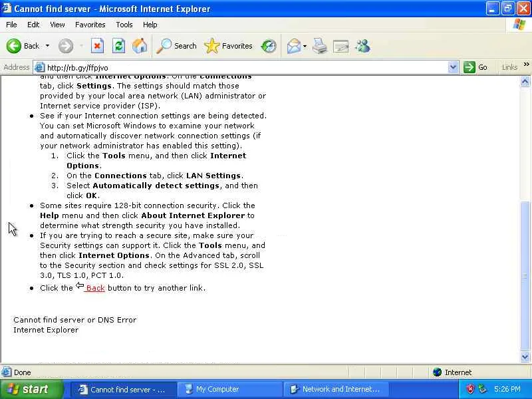Switch to My Computer taskbar window
Image resolution: width=532 pixels, height=399 pixels.
tap(229, 390)
